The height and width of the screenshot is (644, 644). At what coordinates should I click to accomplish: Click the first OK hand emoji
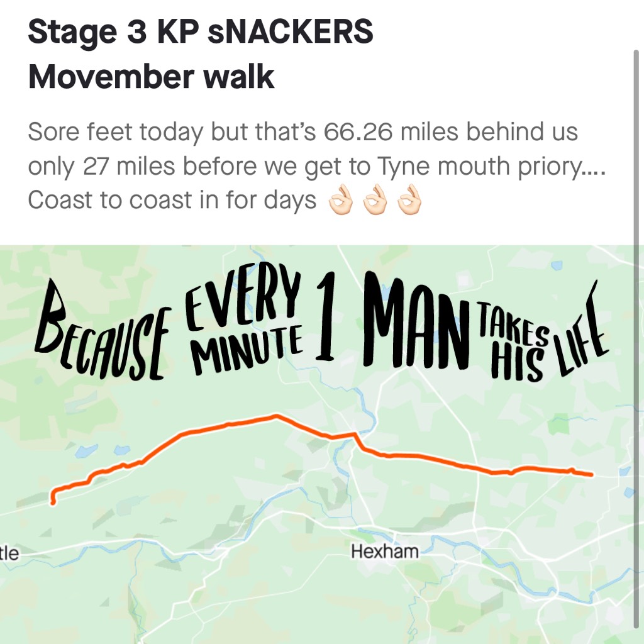pos(340,200)
